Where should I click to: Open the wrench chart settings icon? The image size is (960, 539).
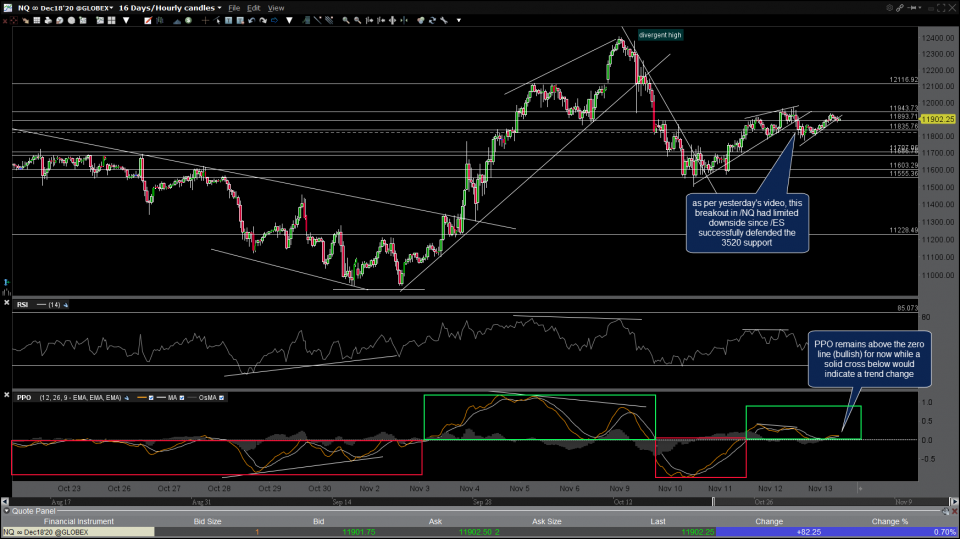(444, 20)
